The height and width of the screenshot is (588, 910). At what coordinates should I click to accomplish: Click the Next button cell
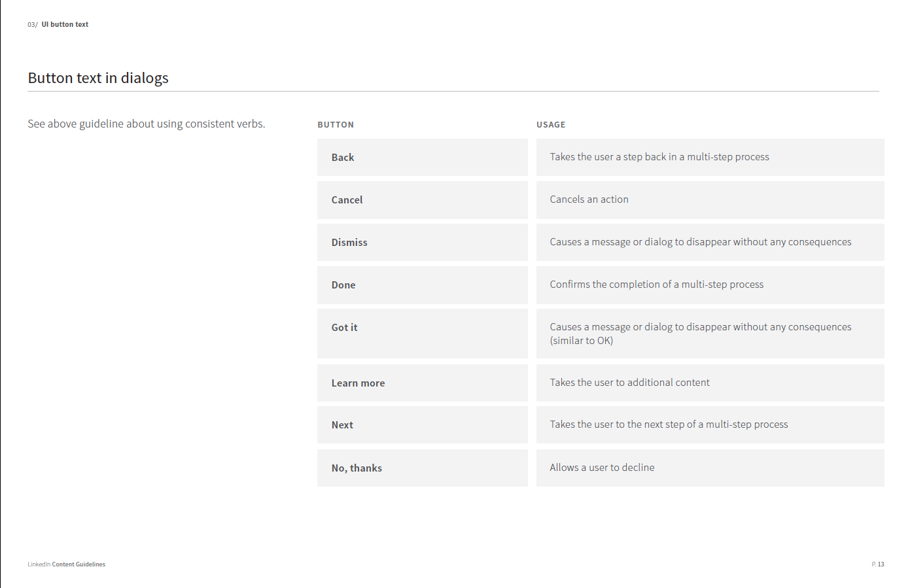[422, 425]
